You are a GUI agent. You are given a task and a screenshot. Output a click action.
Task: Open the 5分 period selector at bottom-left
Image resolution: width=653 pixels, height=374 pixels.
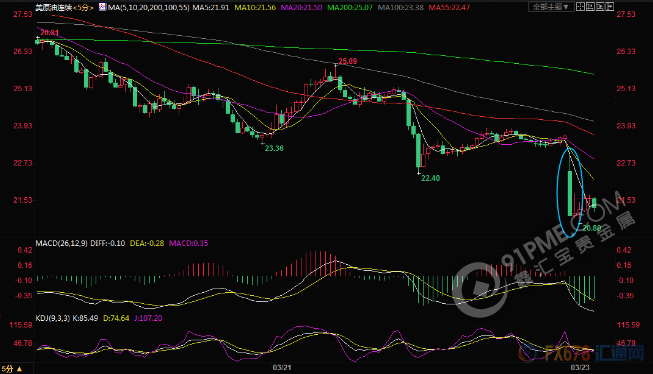[x=12, y=369]
